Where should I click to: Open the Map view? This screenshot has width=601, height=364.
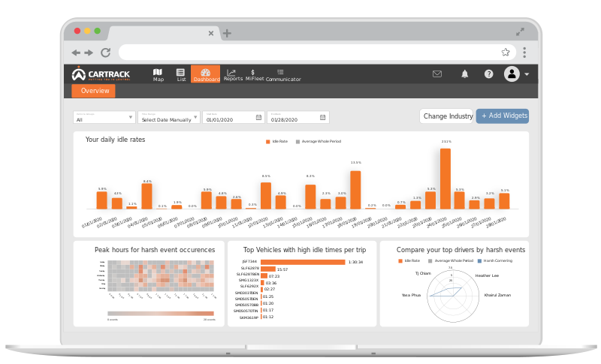tap(158, 74)
